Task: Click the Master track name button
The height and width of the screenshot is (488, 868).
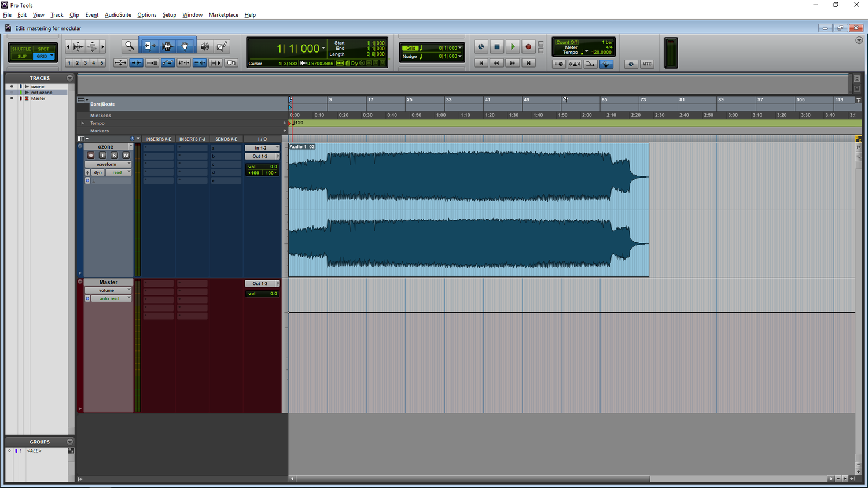Action: pos(108,282)
